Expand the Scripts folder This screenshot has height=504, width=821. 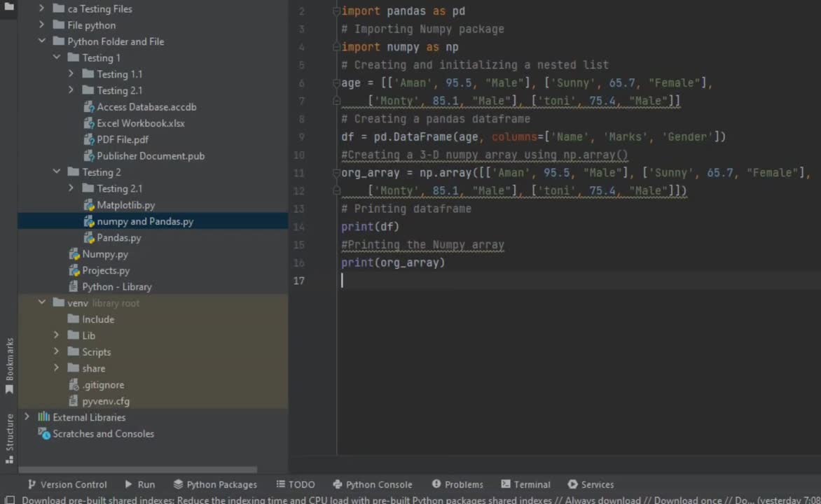(x=57, y=351)
